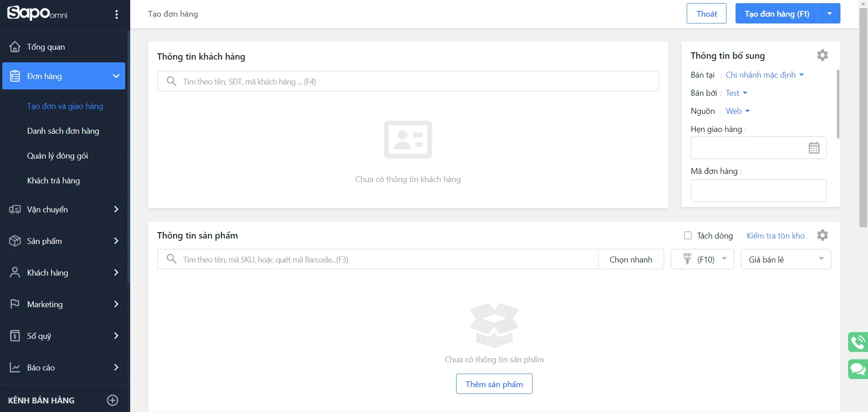Click the product search magnifier icon

[171, 259]
